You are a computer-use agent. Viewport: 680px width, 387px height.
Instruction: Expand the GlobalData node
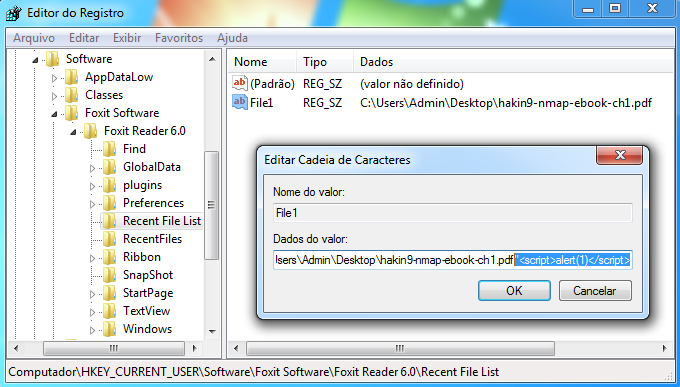[x=92, y=168]
